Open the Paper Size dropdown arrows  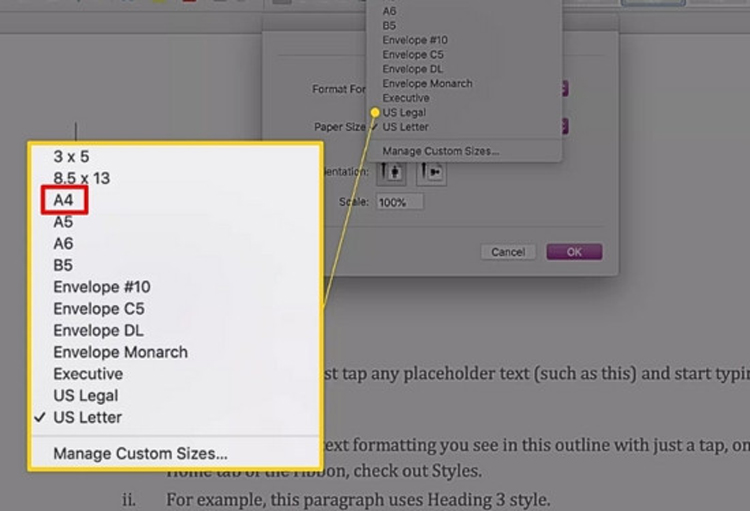pos(564,126)
